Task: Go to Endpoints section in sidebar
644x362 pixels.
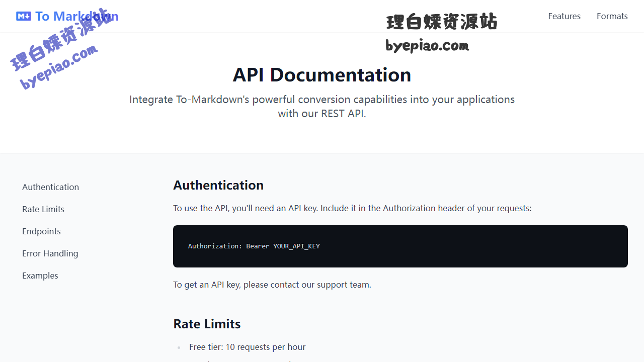Action: [41, 231]
